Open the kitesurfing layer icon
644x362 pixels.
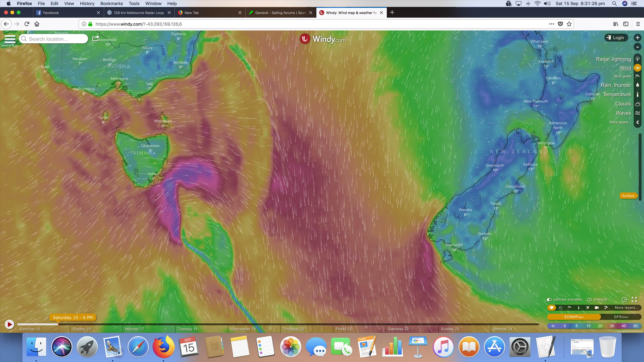point(606,308)
